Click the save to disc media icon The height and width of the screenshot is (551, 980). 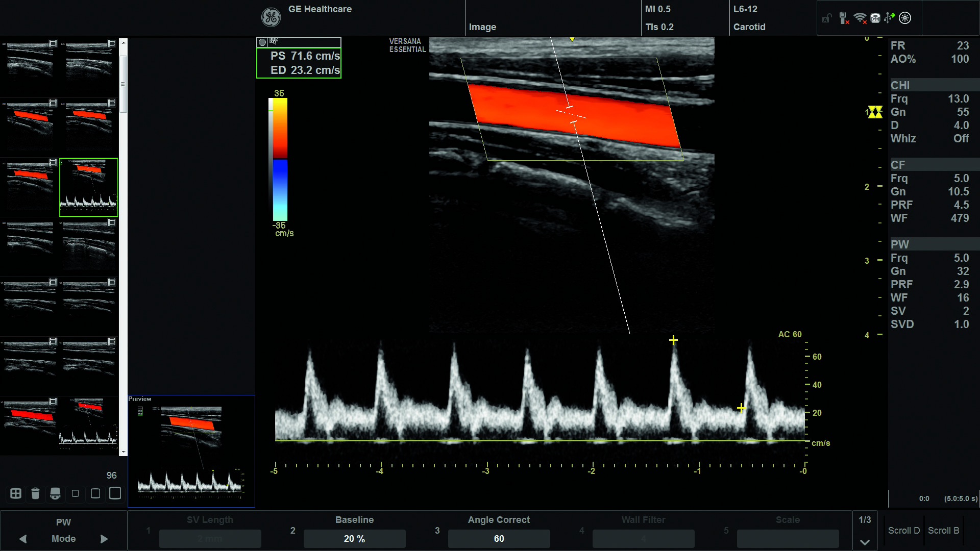tap(55, 493)
